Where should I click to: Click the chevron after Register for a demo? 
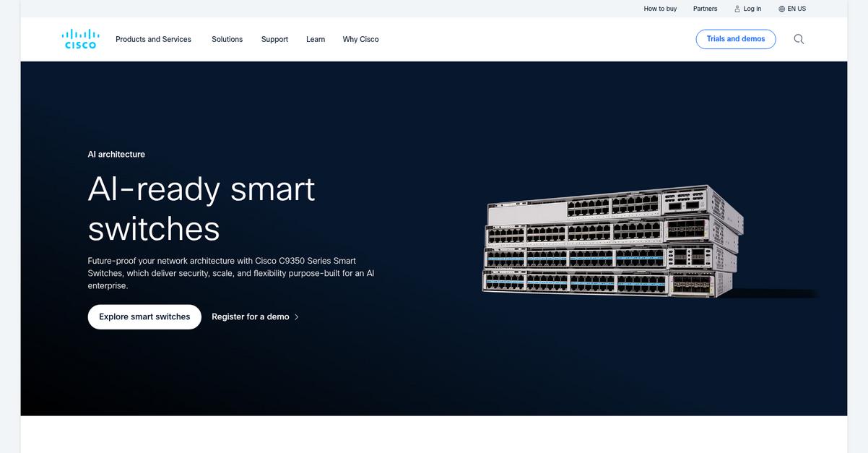coord(297,317)
